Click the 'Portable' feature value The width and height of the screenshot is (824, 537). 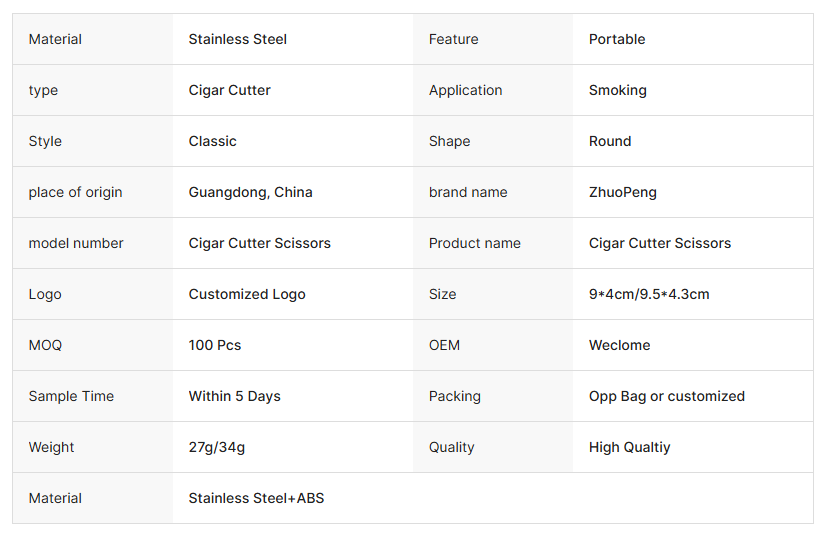tap(617, 39)
